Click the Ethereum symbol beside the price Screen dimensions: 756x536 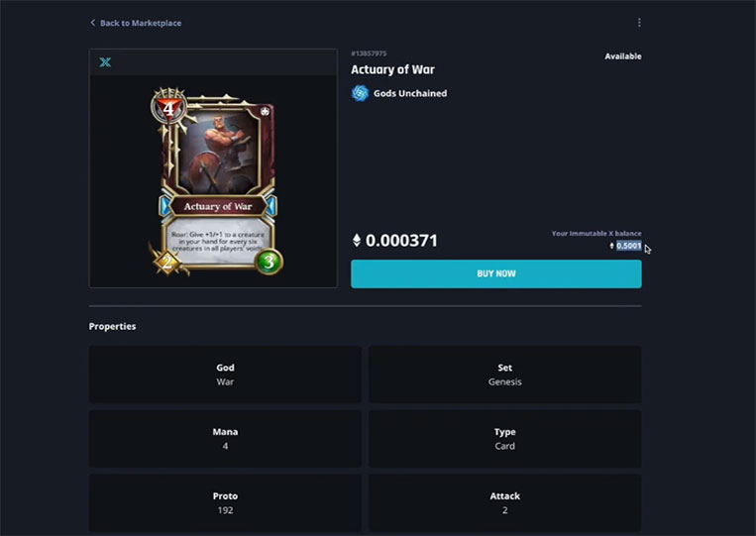[357, 240]
